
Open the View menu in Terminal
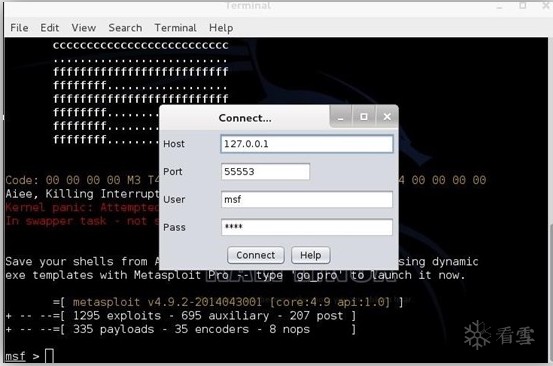[84, 28]
